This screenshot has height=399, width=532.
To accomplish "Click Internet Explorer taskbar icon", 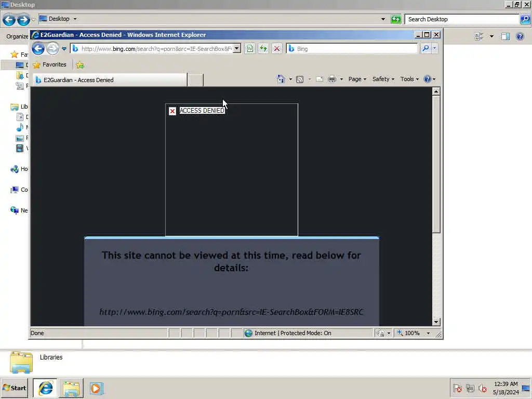I will click(x=45, y=388).
